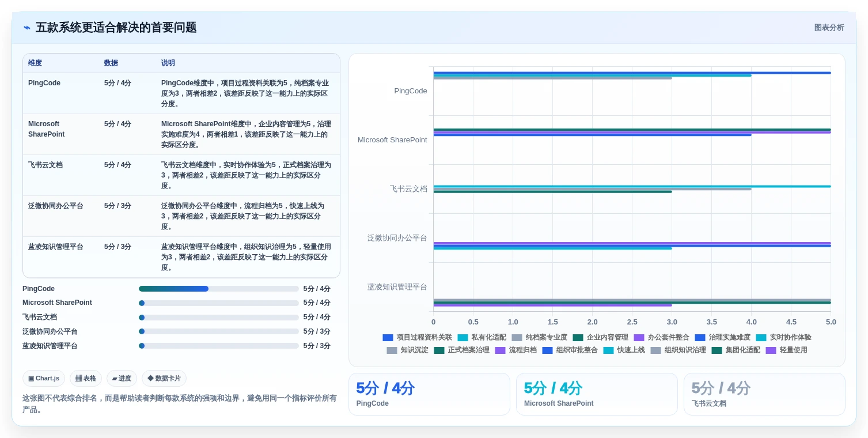Click the footnote beginning 这张图不代表综合排名
The height and width of the screenshot is (438, 868).
coord(180,403)
